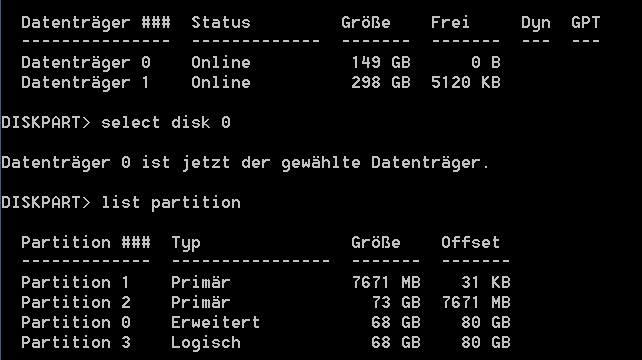Click the 298 GB size value
The width and height of the screenshot is (642, 360).
point(381,82)
